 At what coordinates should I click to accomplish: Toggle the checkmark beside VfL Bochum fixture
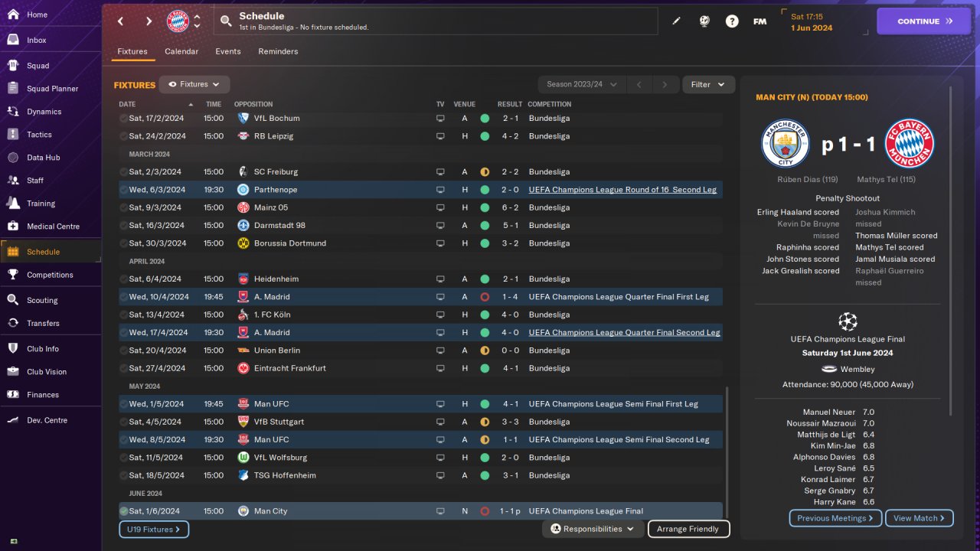(123, 119)
